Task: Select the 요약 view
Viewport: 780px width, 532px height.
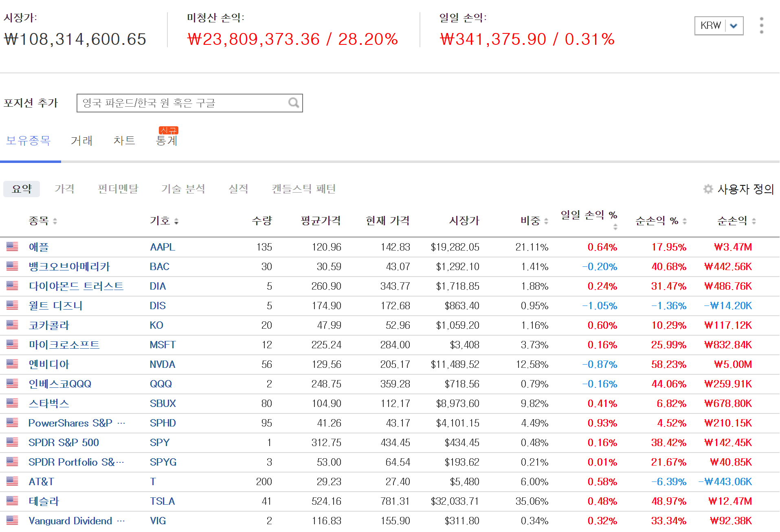Action: [22, 189]
